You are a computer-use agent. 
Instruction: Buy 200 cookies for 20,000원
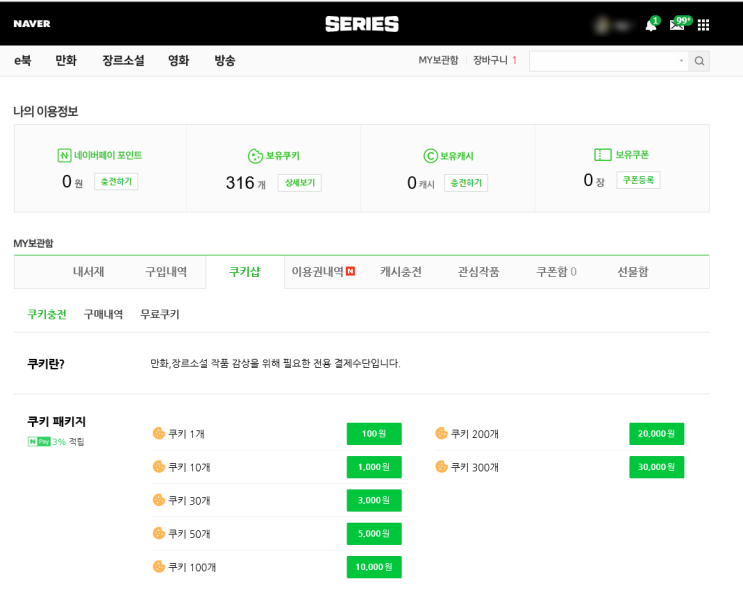pyautogui.click(x=656, y=434)
